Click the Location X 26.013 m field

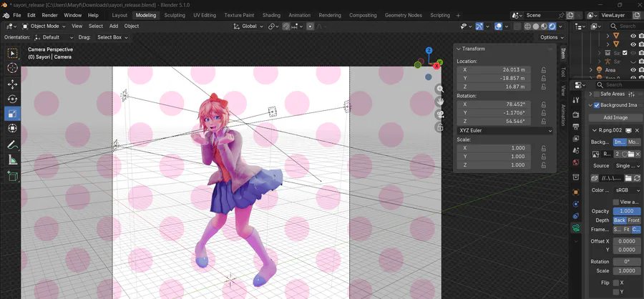[x=494, y=70]
